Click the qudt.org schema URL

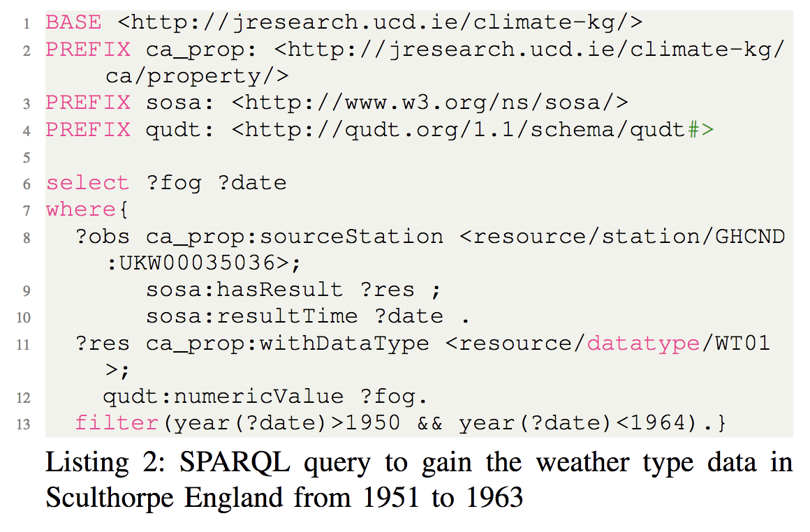[x=472, y=130]
